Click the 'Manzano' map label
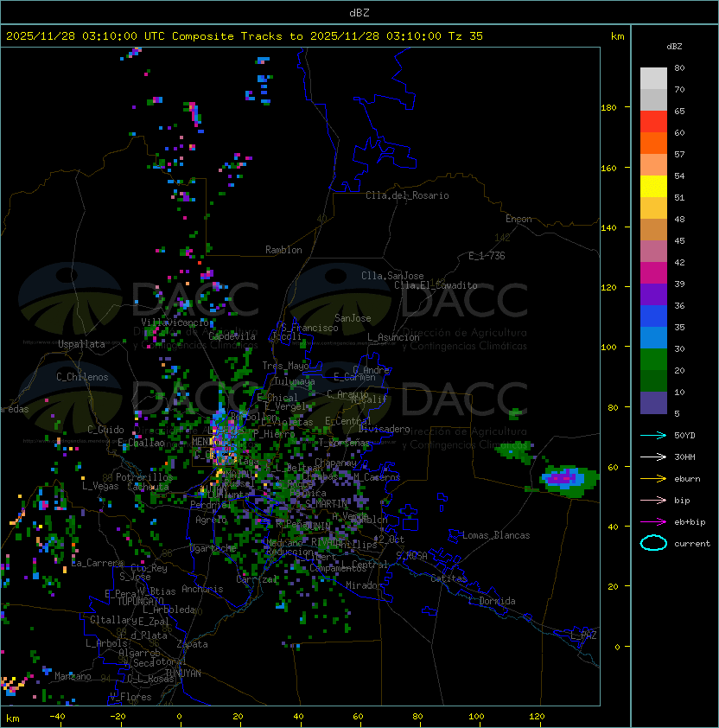Viewport: 719px width, 728px height. 73,676
